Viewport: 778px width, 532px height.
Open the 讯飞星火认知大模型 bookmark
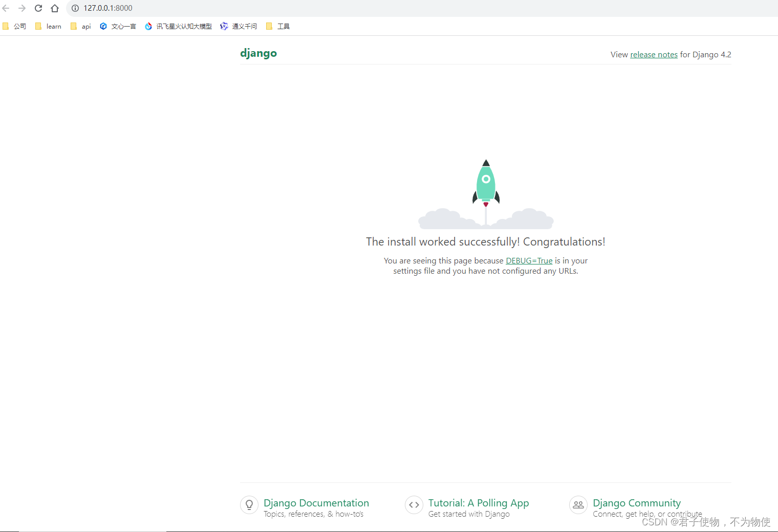point(178,26)
